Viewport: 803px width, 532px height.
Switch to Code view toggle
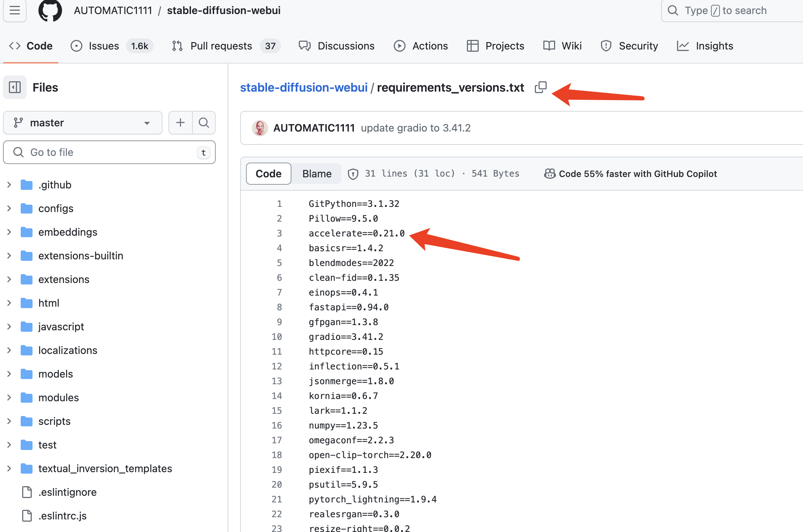269,174
